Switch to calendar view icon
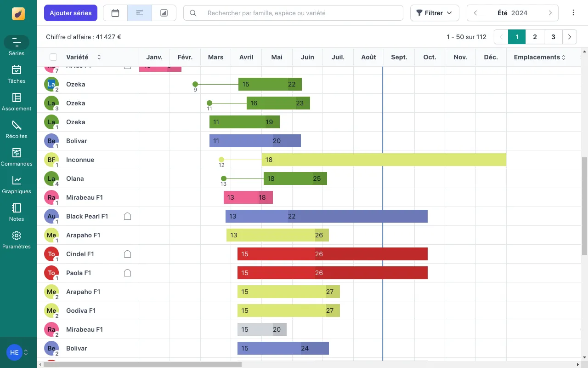Image resolution: width=588 pixels, height=368 pixels. tap(115, 13)
